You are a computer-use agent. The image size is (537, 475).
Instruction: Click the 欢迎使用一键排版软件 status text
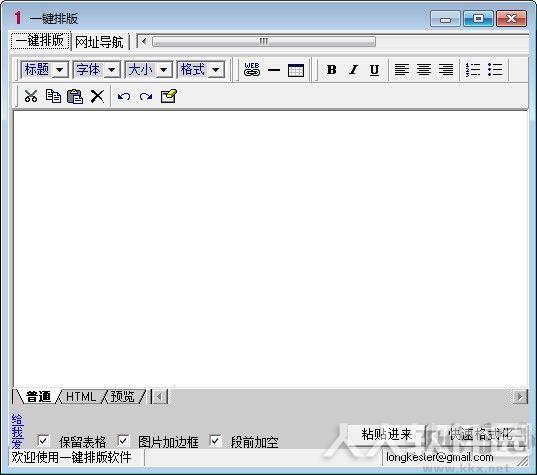(x=72, y=457)
